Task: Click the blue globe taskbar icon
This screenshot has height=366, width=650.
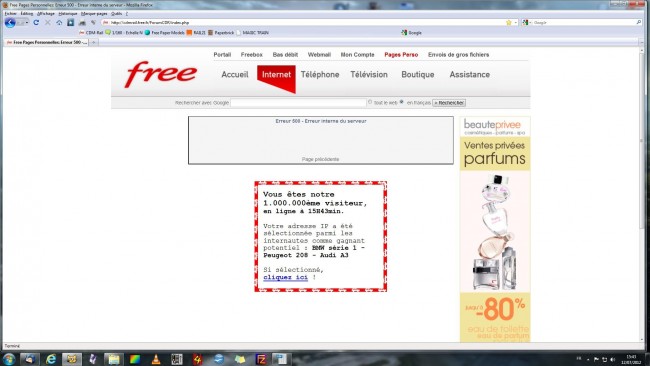Action: pyautogui.click(x=219, y=359)
